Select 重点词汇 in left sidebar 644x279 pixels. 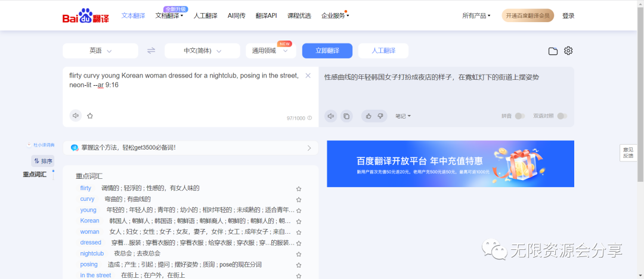click(x=35, y=175)
